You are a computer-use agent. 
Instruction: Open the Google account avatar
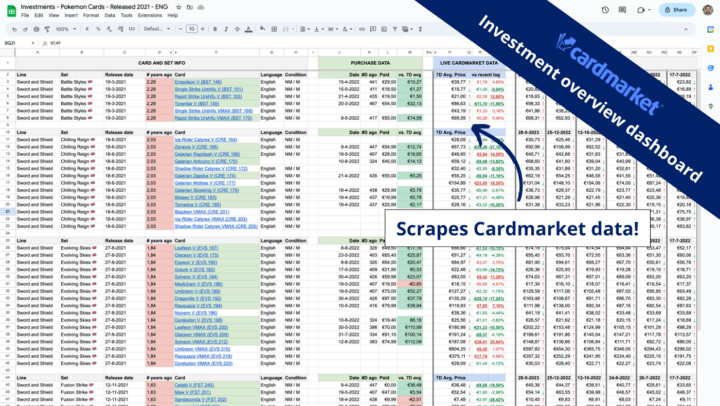click(x=708, y=10)
